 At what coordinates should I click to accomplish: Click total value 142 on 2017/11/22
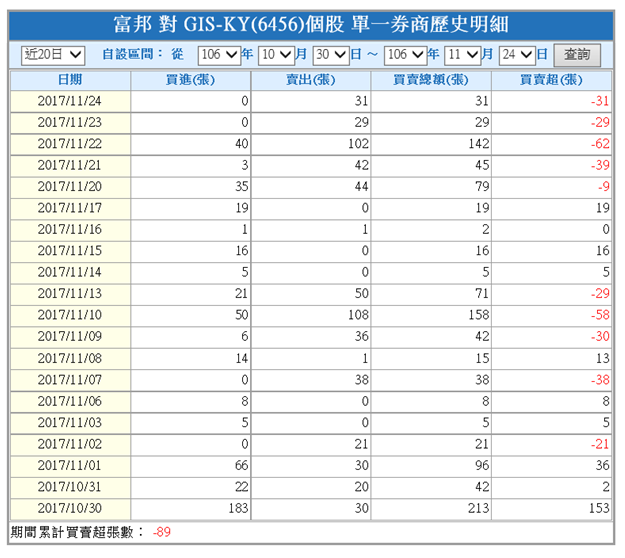pos(479,144)
